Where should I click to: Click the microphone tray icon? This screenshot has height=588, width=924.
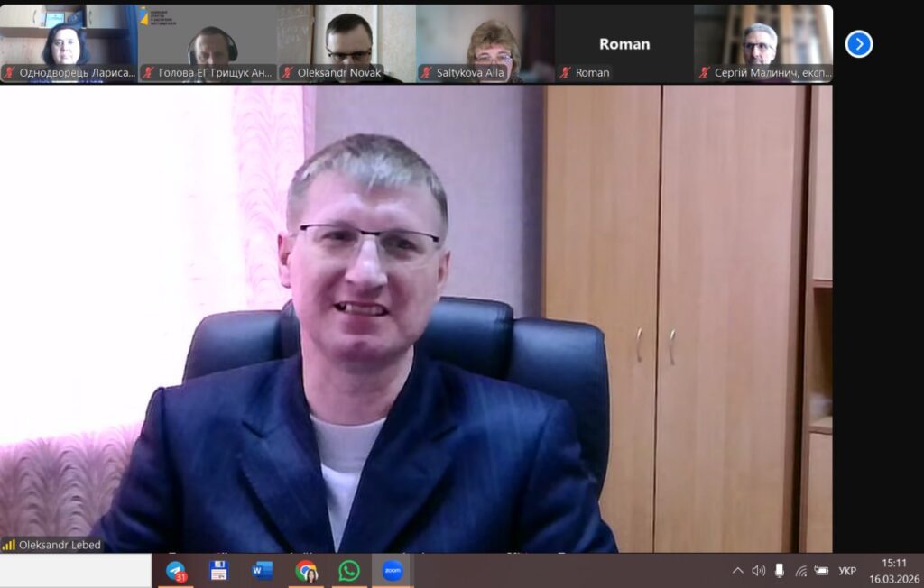tap(780, 571)
